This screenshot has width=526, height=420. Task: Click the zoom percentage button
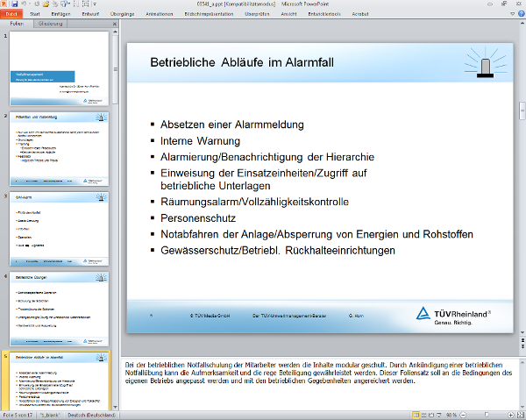click(451, 415)
